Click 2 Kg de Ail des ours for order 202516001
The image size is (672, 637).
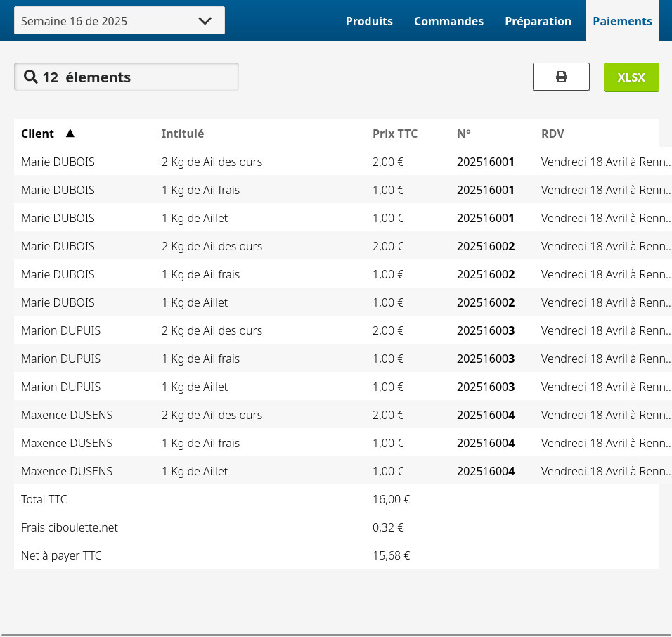212,162
